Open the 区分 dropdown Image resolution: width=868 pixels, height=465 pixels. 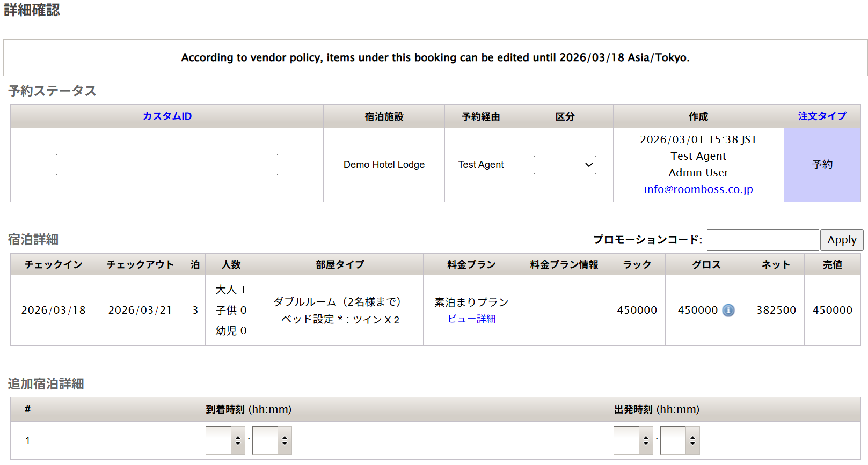click(x=565, y=165)
